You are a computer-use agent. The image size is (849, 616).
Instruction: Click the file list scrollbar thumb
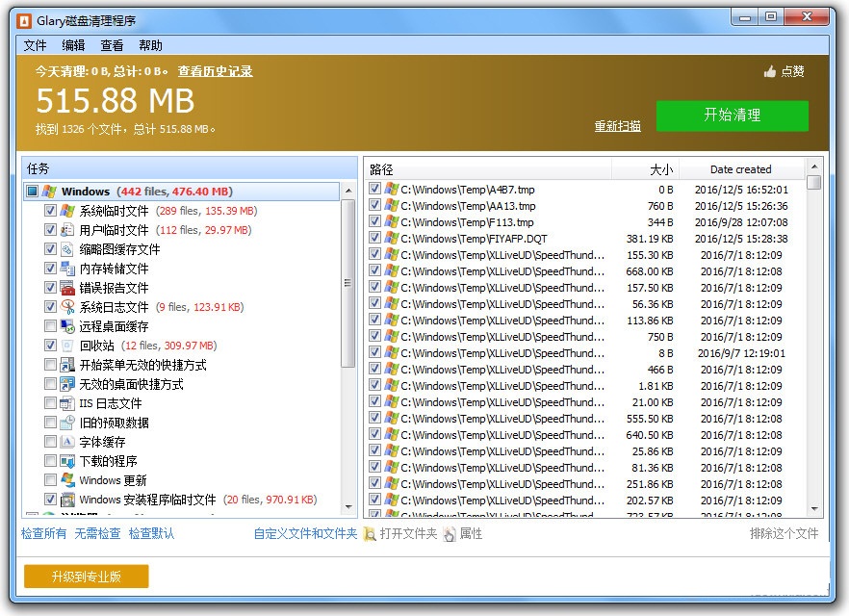tap(813, 183)
